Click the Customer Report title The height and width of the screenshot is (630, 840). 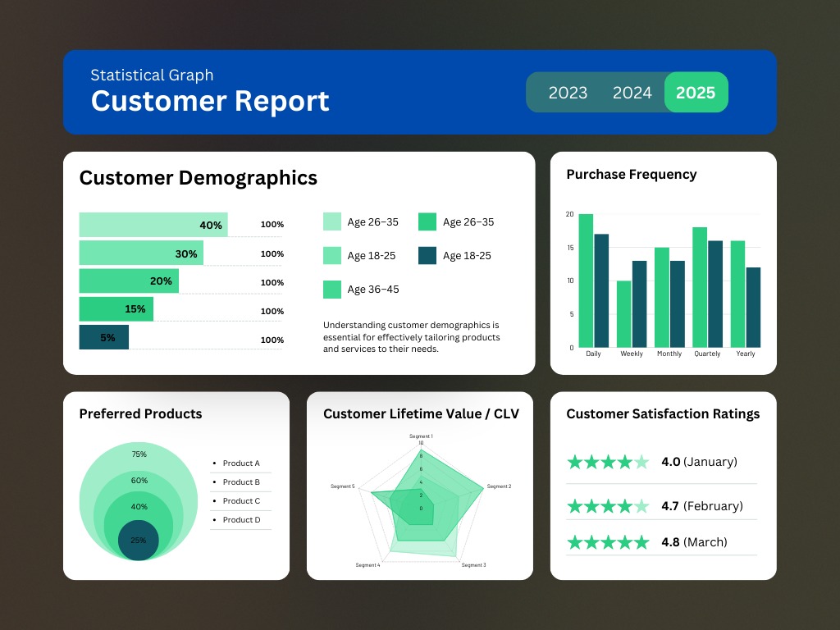pos(210,101)
